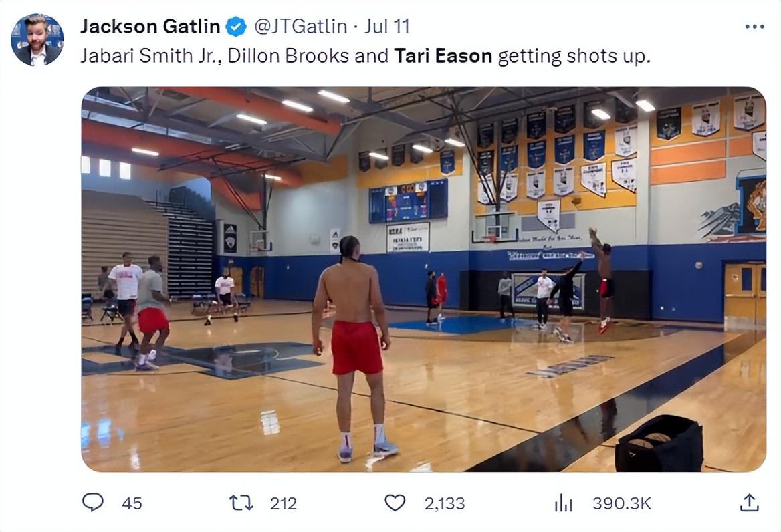781x532 pixels.
Task: Click bold Tari Eason text
Action: click(x=443, y=56)
